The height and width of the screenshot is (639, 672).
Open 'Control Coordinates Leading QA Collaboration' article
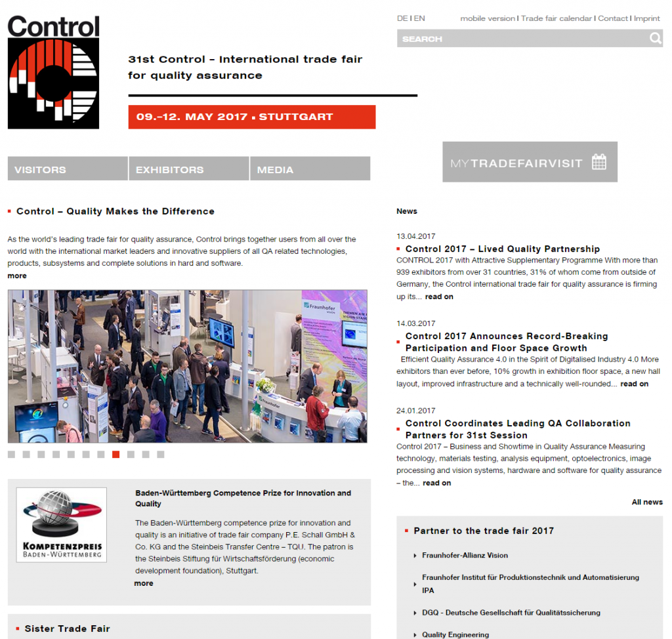click(518, 429)
